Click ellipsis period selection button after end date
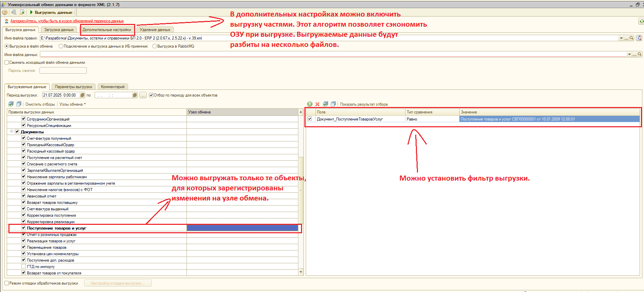Viewport: 644px width, 292px height. [143, 95]
